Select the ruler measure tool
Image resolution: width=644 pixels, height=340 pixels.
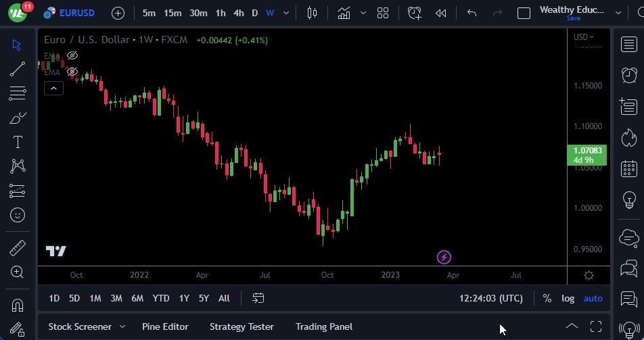pyautogui.click(x=18, y=247)
